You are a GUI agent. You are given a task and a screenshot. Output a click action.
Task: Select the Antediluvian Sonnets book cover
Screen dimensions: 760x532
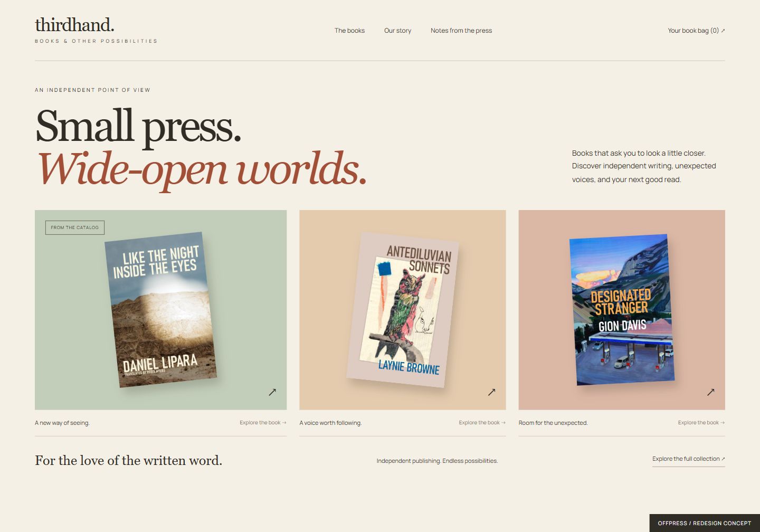pyautogui.click(x=402, y=310)
